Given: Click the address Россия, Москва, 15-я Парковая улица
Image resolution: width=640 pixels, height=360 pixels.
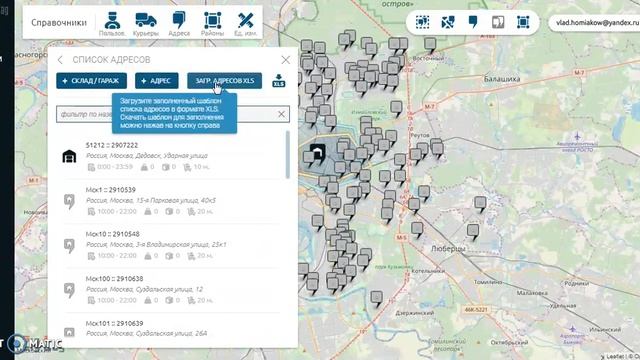Looking at the screenshot, I should point(151,200).
